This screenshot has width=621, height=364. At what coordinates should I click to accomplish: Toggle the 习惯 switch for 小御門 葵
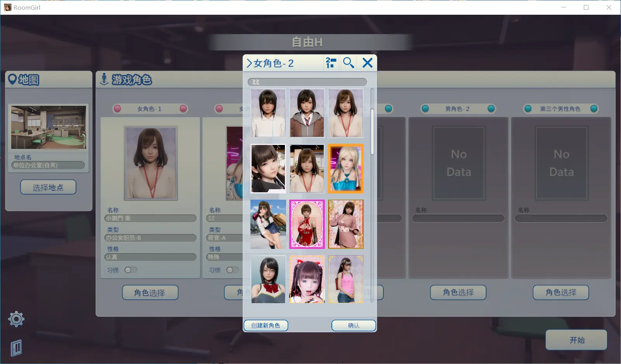131,270
